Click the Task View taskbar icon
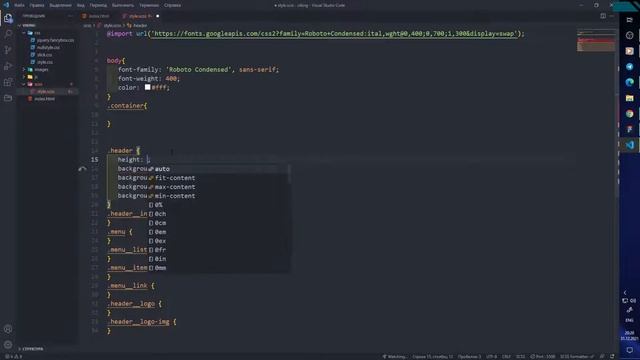The width and height of the screenshot is (640, 360). click(629, 20)
